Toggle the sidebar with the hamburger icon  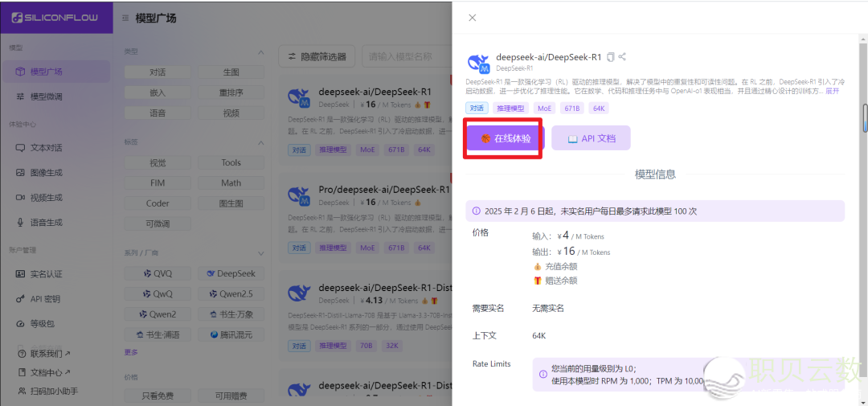point(126,18)
